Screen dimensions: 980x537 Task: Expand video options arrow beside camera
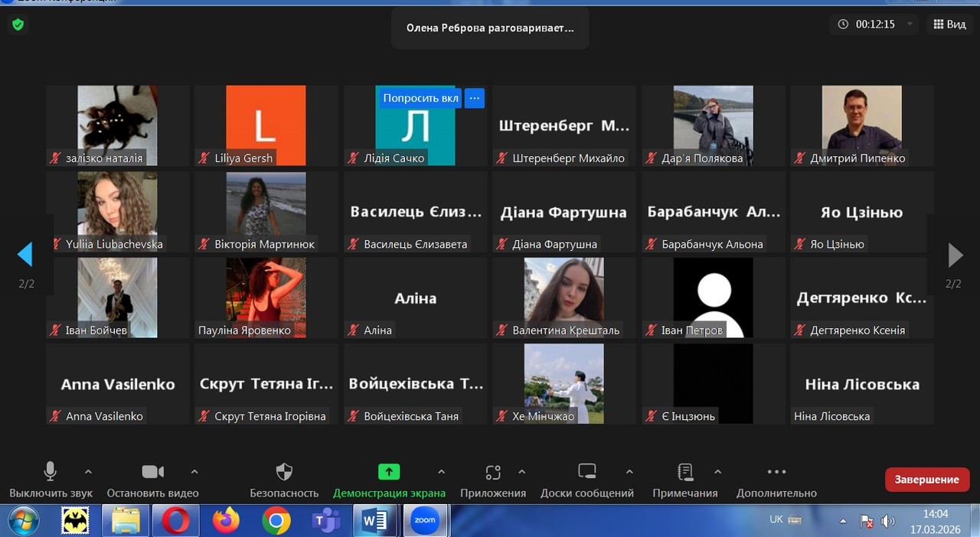[x=194, y=472]
